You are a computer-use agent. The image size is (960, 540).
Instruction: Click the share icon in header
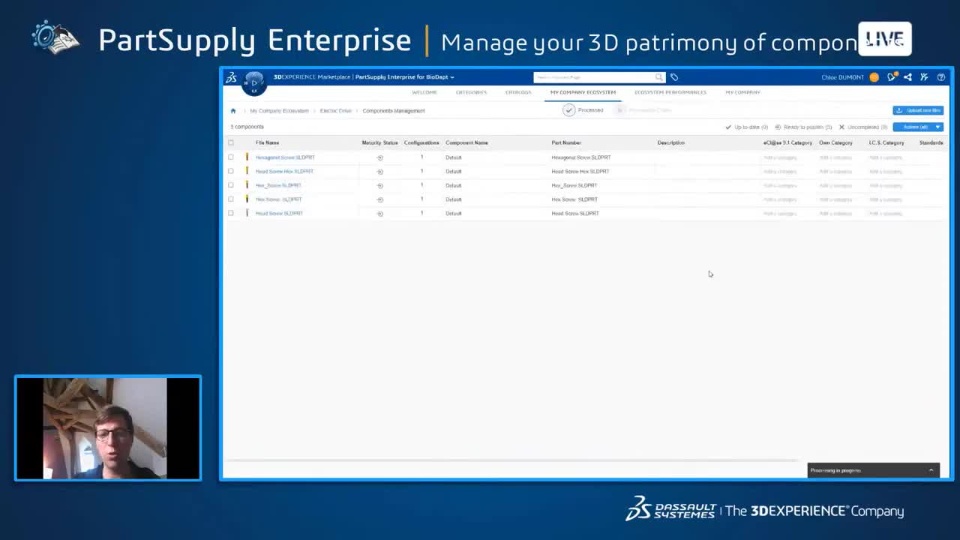(908, 77)
